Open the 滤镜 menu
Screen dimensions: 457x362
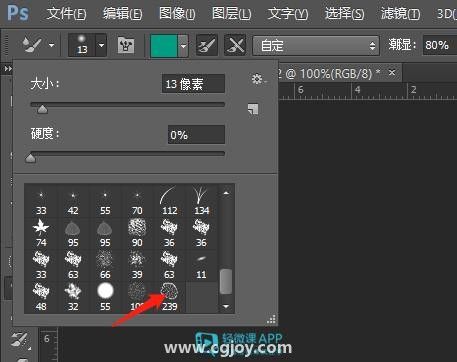[x=400, y=14]
